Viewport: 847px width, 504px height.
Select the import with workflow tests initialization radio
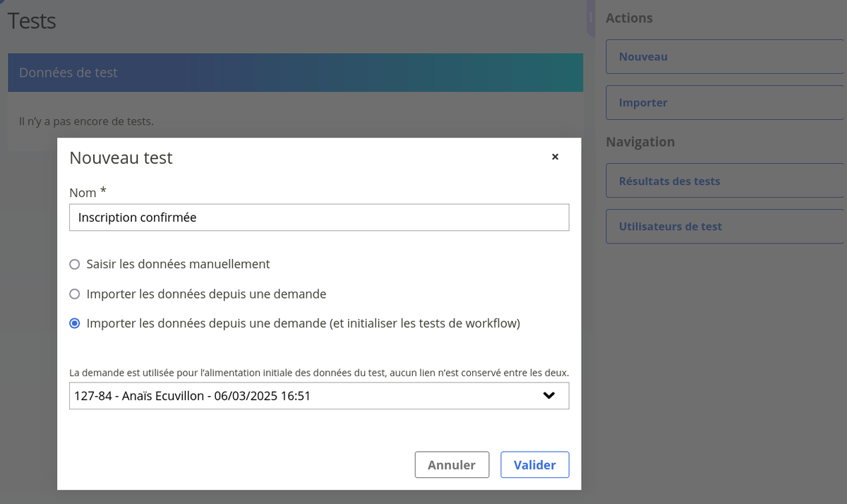pyautogui.click(x=75, y=324)
